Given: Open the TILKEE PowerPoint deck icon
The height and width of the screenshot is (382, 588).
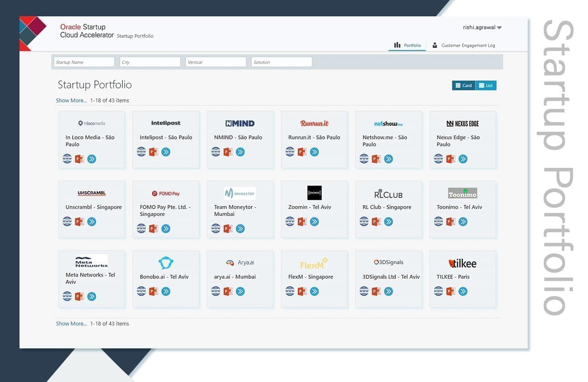Looking at the screenshot, I should click(450, 291).
